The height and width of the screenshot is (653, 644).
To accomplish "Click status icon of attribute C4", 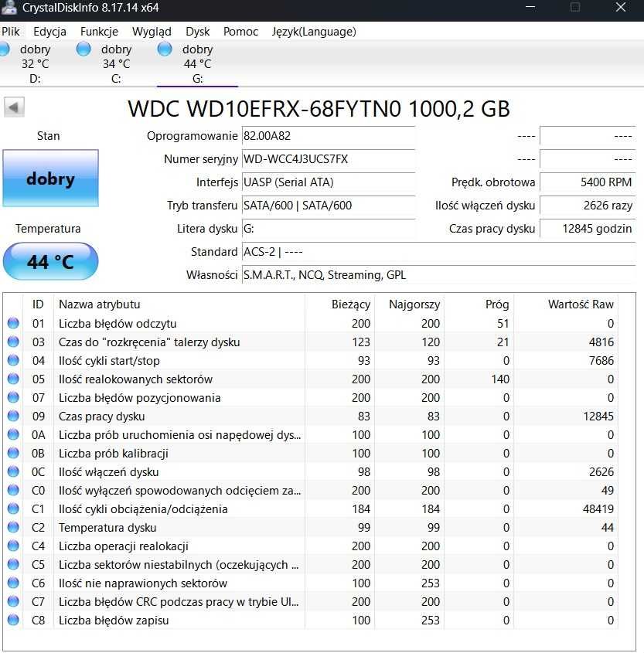I will [x=13, y=546].
